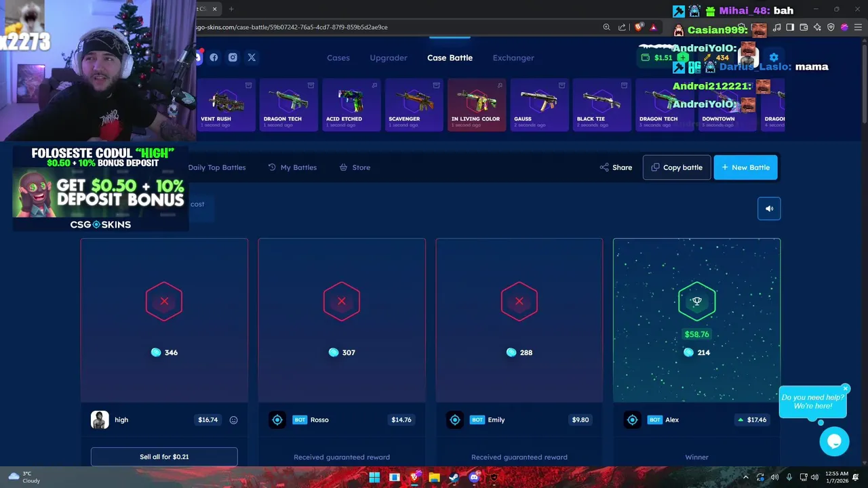Open File Explorer from the taskbar
The height and width of the screenshot is (488, 868).
tap(434, 477)
